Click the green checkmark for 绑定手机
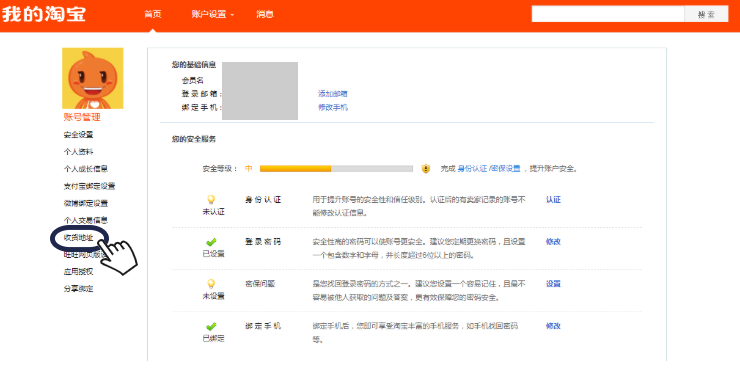Viewport: 740px width, 368px height. coord(211,326)
